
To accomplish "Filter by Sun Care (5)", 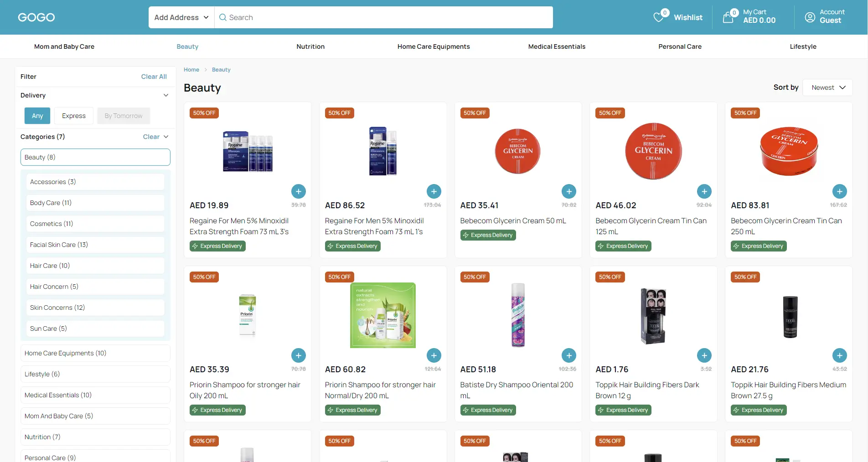I will coord(95,329).
